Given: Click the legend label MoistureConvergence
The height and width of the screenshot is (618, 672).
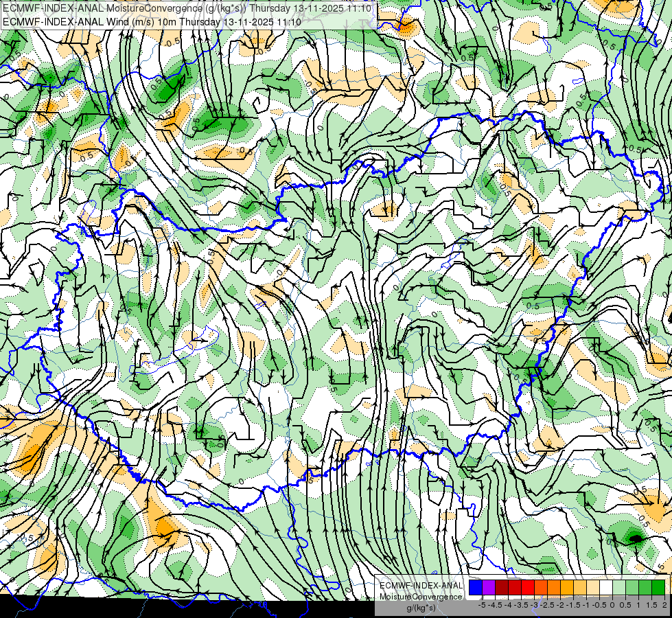Looking at the screenshot, I should click(x=421, y=597).
